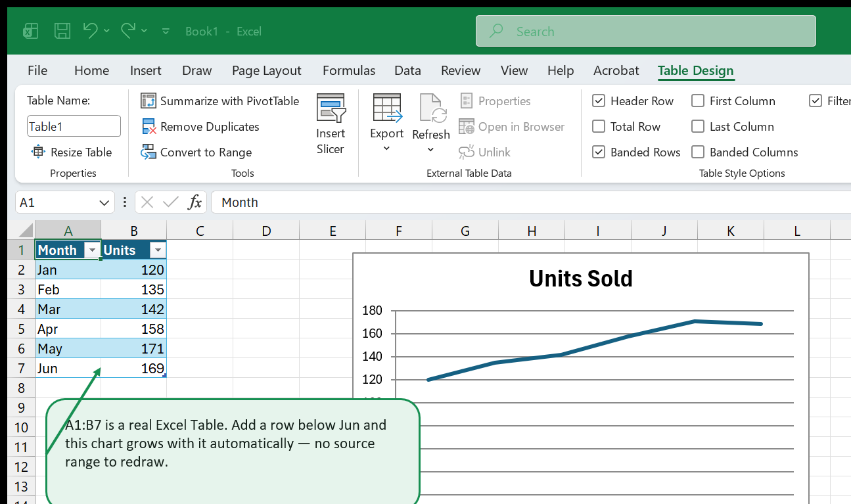Expand the Refresh dropdown arrow
This screenshot has width=851, height=504.
[x=431, y=150]
